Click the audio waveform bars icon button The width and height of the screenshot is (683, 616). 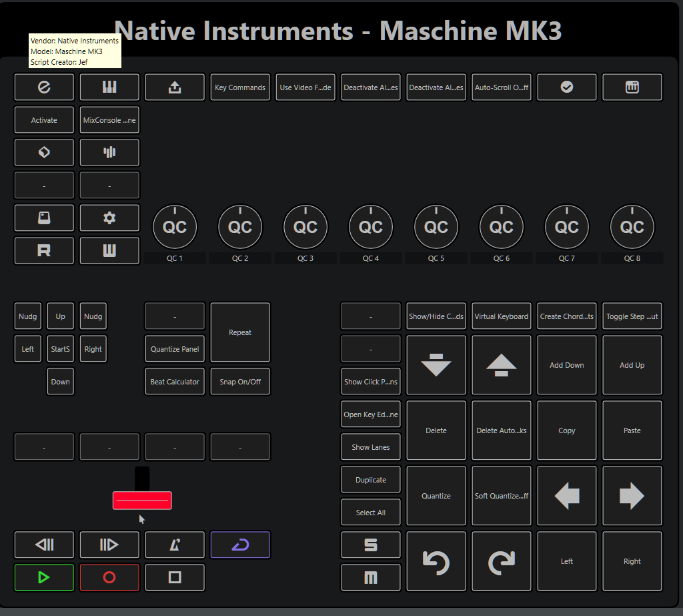click(x=109, y=152)
